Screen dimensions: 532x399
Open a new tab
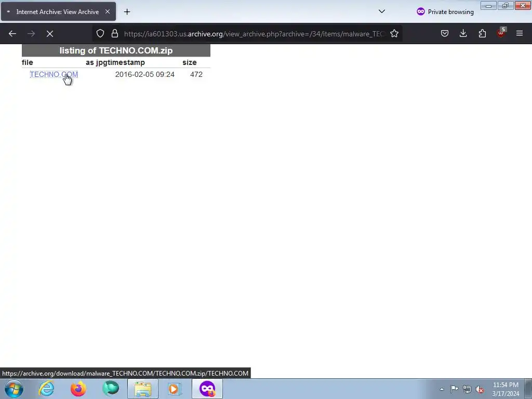[x=127, y=12]
